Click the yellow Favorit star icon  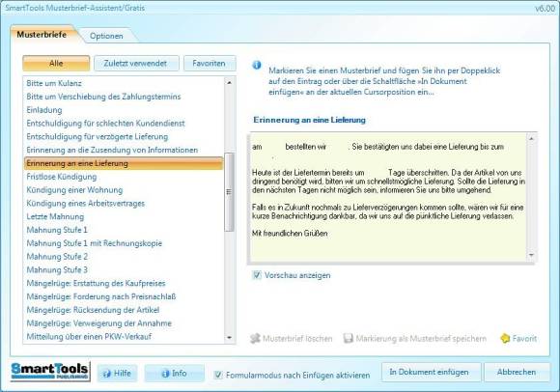point(505,338)
